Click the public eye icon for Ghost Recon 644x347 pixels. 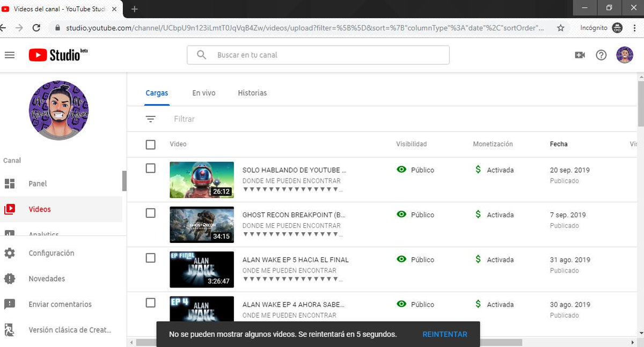401,215
